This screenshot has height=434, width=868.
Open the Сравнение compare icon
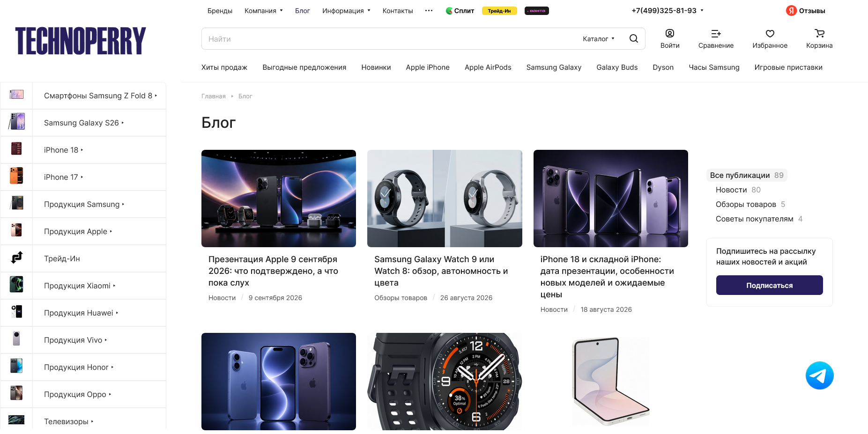(x=716, y=33)
